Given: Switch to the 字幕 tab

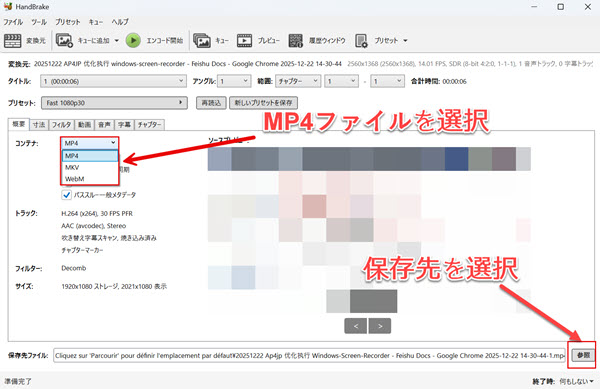Looking at the screenshot, I should [x=124, y=125].
